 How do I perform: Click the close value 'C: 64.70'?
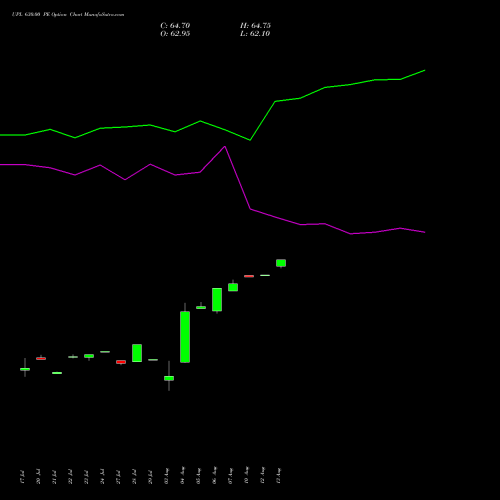coord(175,26)
